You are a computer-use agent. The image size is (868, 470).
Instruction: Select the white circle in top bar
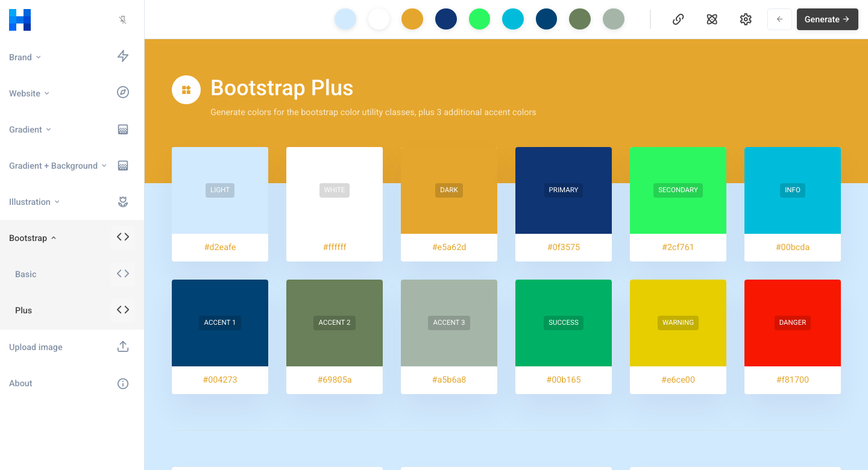click(x=379, y=19)
